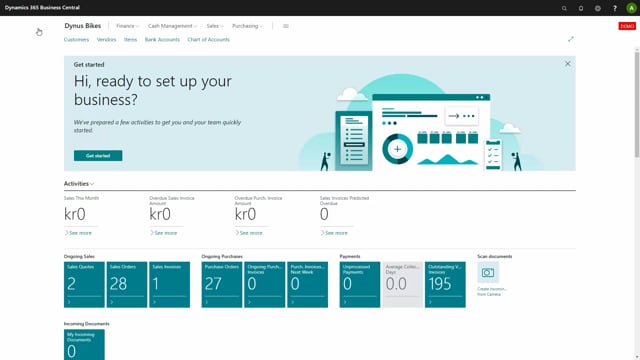Open the search magnifier icon
This screenshot has width=640, height=360.
point(564,8)
